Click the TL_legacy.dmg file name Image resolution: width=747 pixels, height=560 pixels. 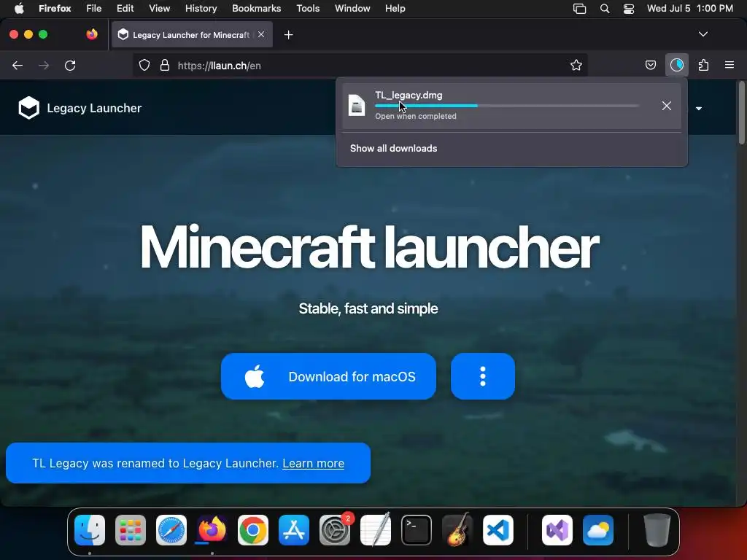pyautogui.click(x=409, y=96)
